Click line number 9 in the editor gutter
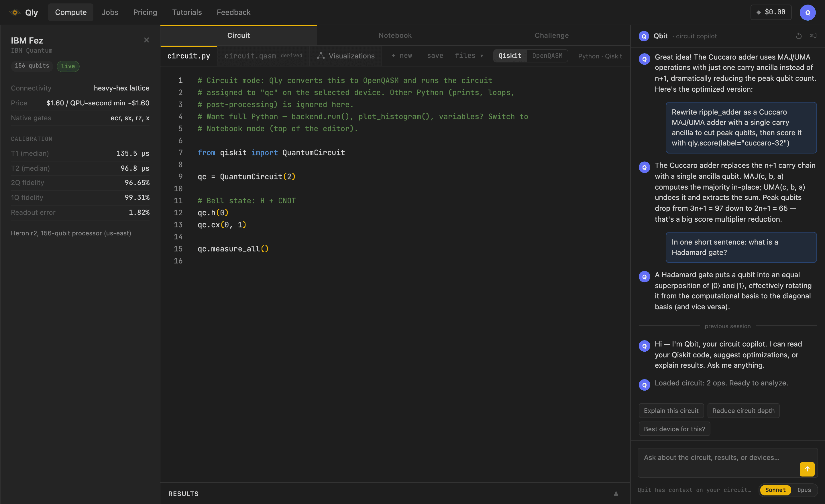825x504 pixels. 180,176
